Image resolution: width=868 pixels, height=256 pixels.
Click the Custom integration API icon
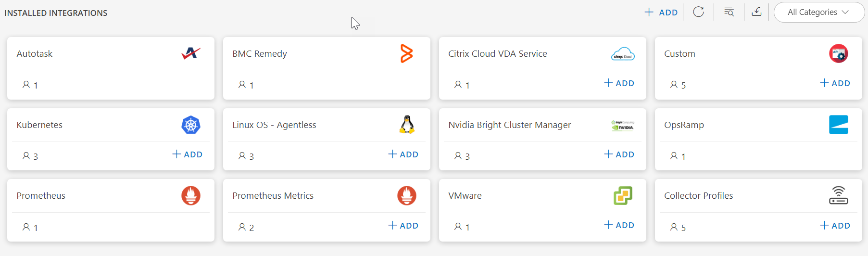click(839, 53)
